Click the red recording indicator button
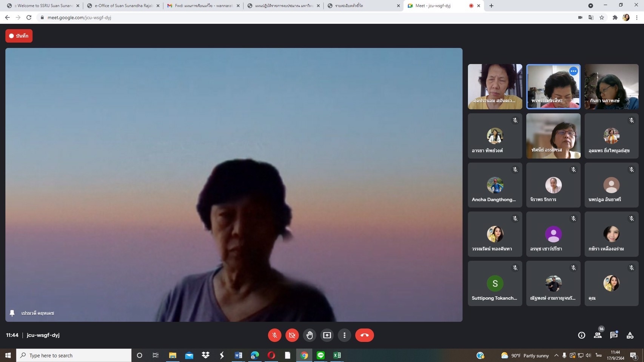 [19, 36]
